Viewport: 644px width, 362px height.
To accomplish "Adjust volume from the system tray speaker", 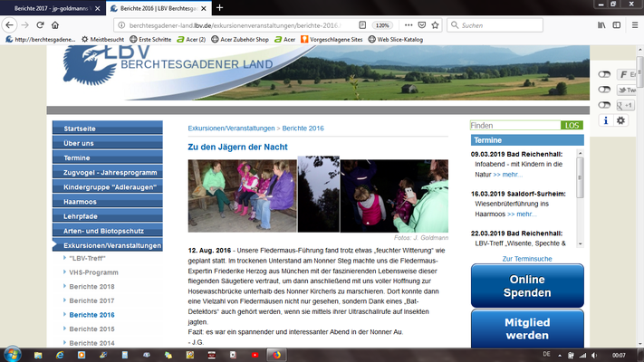I will [594, 355].
